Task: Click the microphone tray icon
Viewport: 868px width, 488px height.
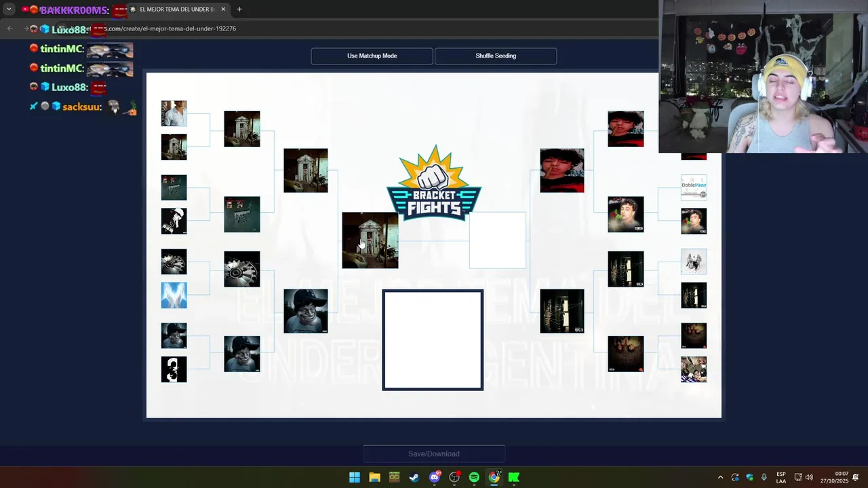Action: (x=764, y=477)
